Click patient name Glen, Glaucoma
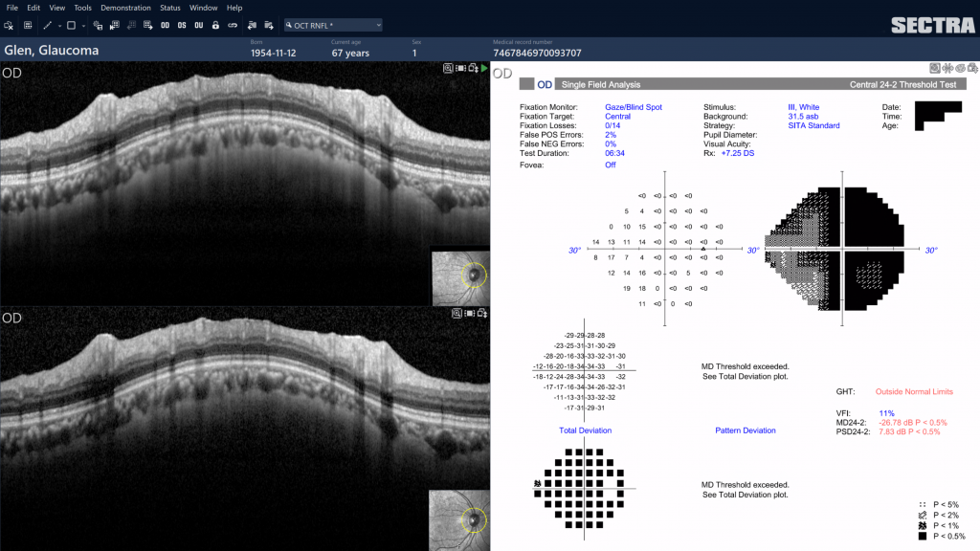The image size is (980, 551). (x=52, y=50)
